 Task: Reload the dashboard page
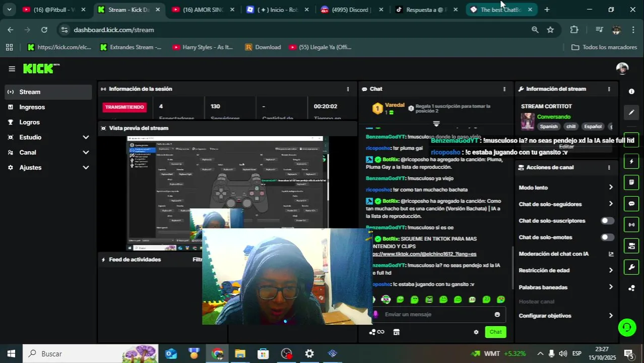[x=44, y=30]
